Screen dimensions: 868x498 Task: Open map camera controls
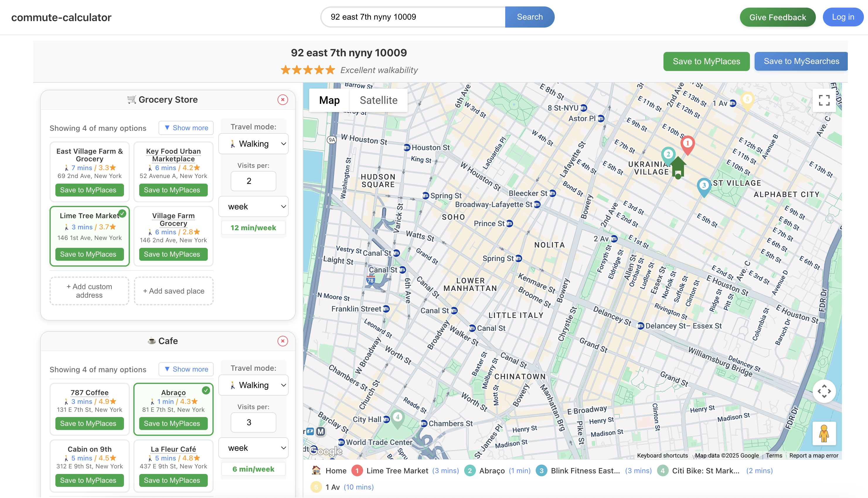tap(824, 391)
